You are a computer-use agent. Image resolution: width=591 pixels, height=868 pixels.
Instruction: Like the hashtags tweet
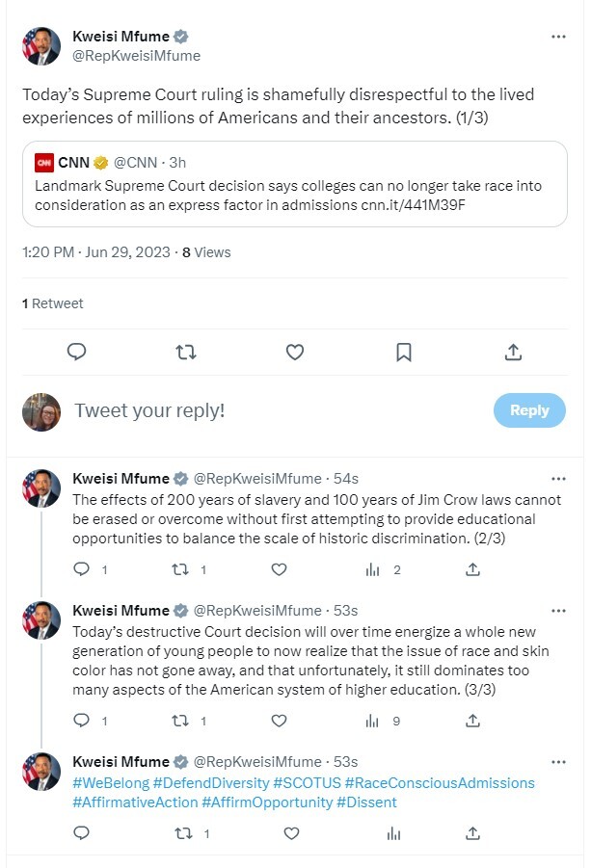pyautogui.click(x=279, y=832)
